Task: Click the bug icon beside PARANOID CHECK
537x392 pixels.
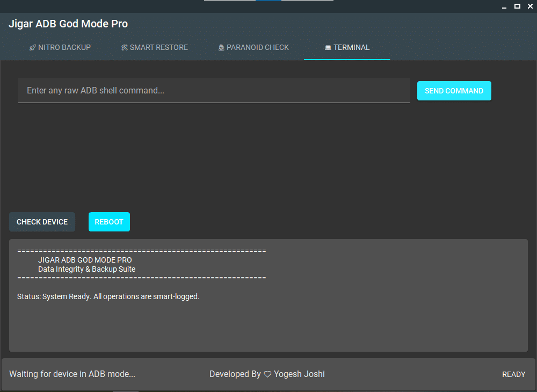Action: (221, 47)
